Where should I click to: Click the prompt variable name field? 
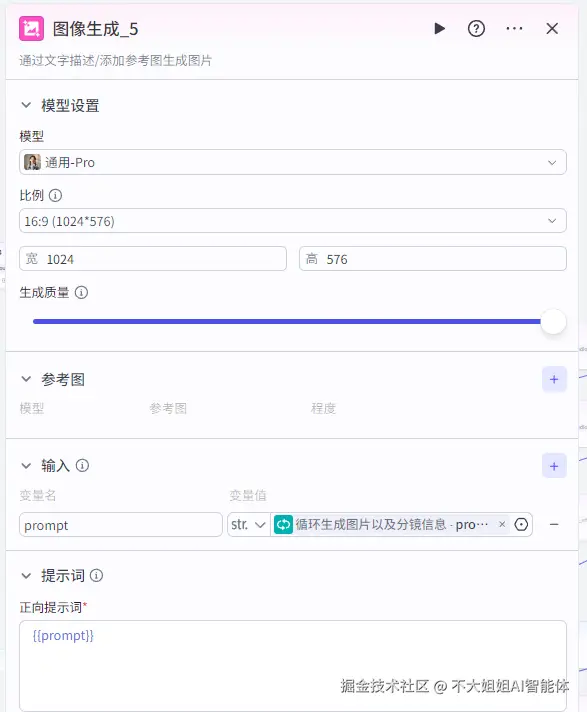point(121,525)
